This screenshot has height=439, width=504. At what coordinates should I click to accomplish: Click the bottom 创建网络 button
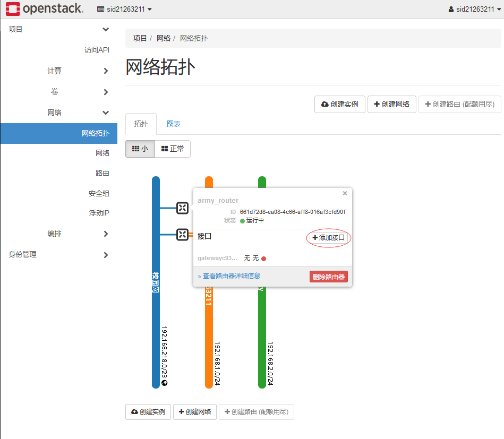coord(195,412)
